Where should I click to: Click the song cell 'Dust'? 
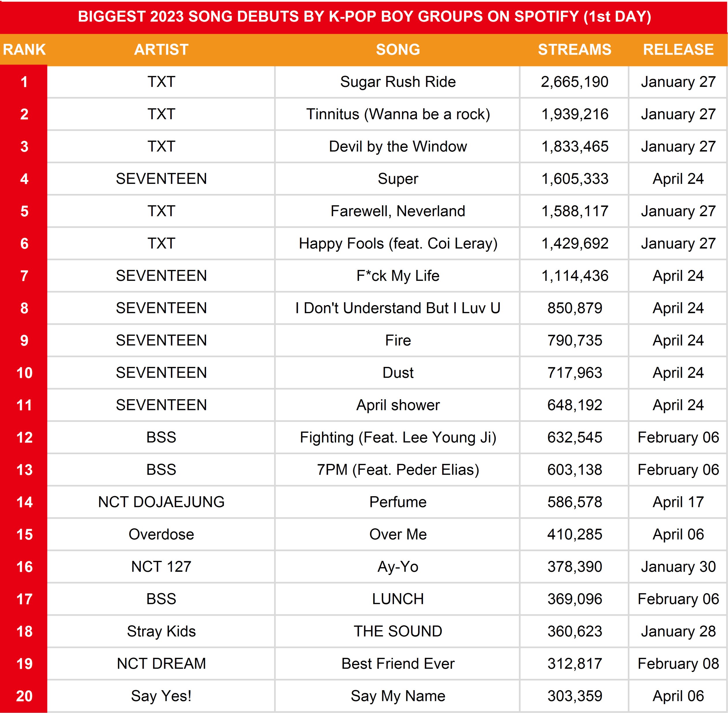click(398, 373)
